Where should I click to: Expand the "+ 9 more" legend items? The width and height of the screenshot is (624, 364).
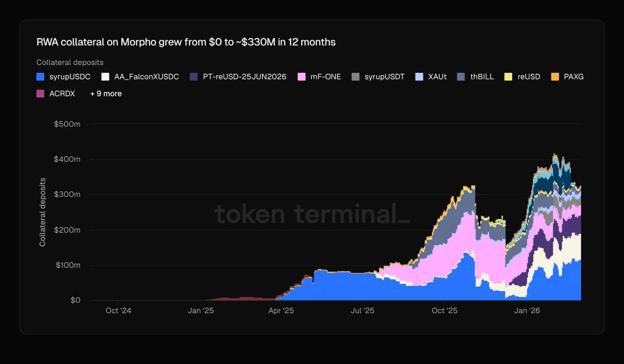pos(106,94)
